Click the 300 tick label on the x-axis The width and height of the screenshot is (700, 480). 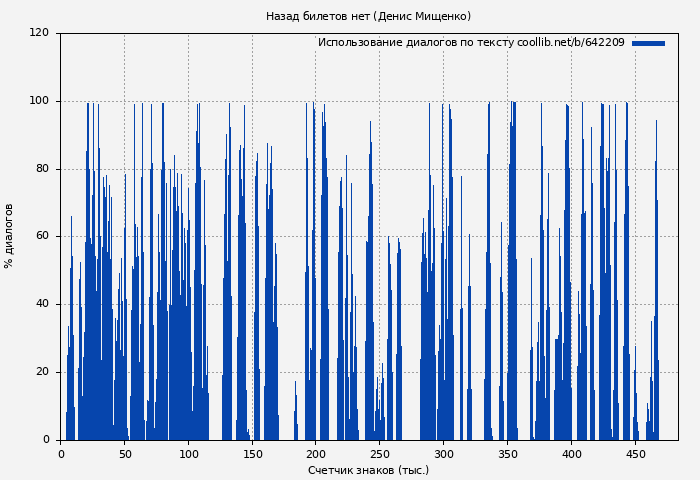(444, 454)
